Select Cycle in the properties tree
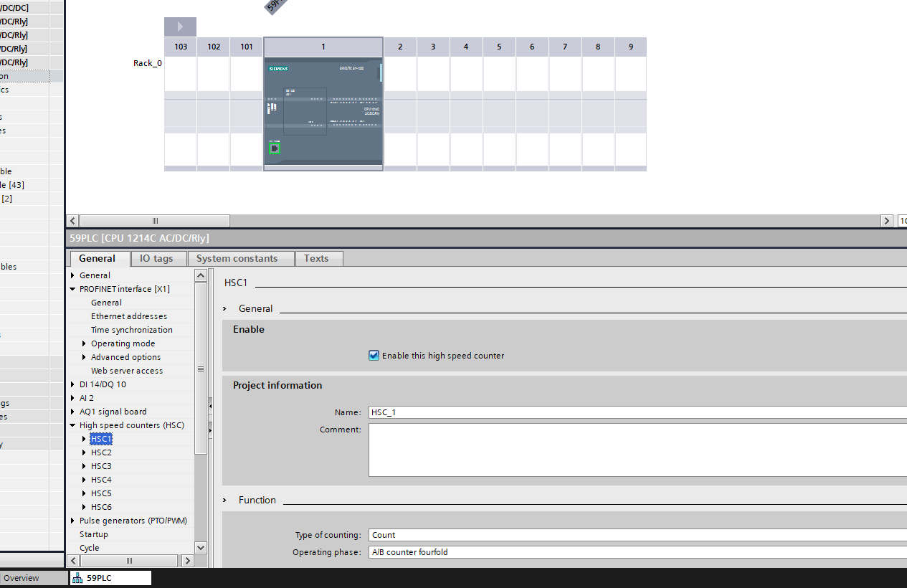907x588 pixels. click(x=90, y=548)
